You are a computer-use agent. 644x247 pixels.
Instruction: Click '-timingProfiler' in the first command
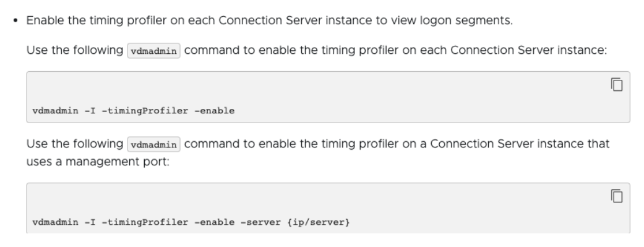point(145,111)
